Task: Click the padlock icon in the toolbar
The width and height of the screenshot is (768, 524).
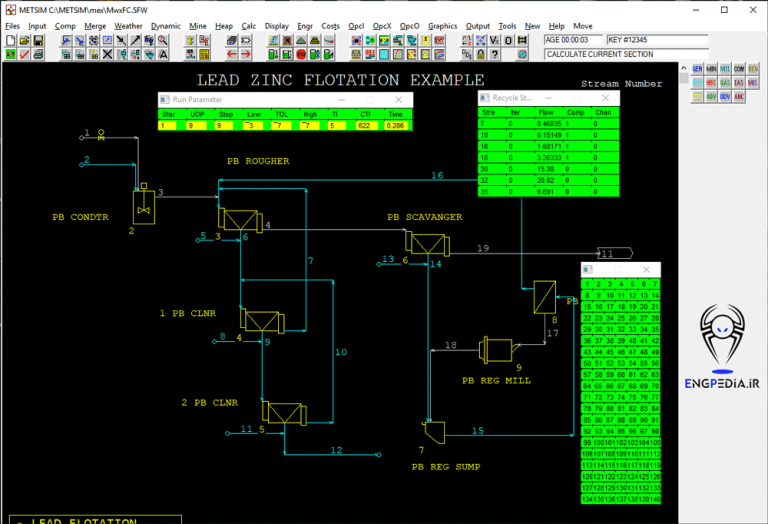Action: 481,54
